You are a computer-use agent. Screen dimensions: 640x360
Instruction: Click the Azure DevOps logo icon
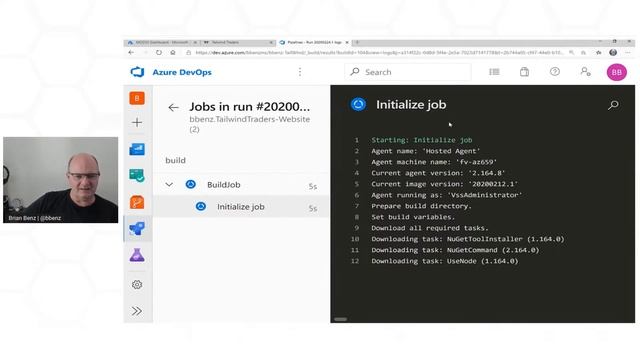(x=137, y=72)
